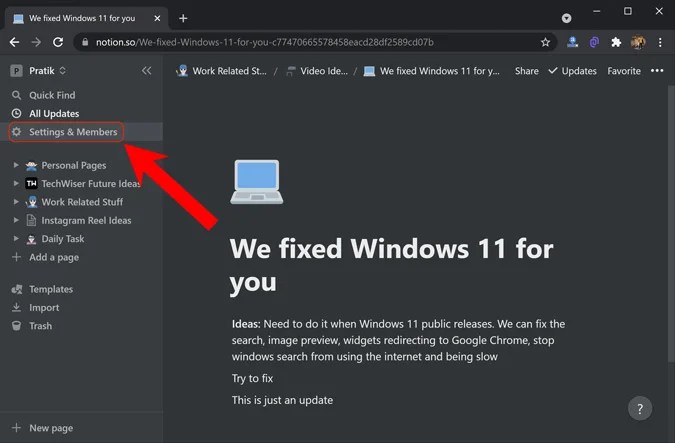
Task: Expand the Instagram Reel Ideas arrow
Action: (x=16, y=220)
